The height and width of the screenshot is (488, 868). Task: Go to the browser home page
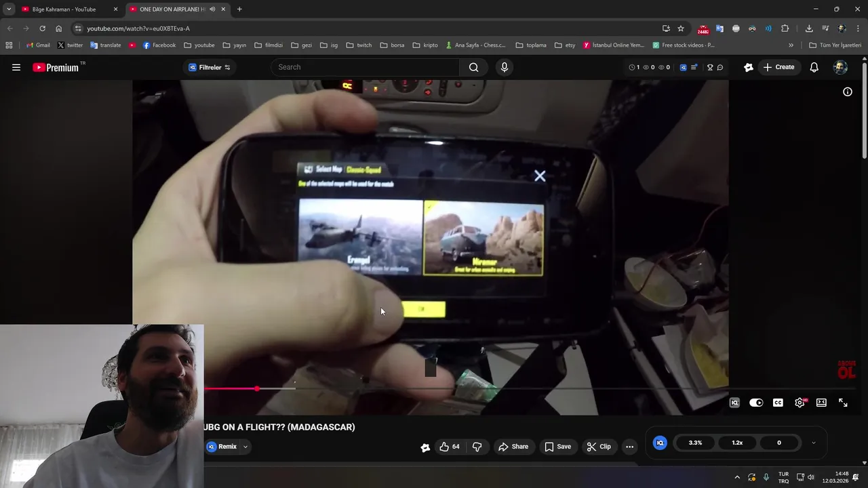[x=58, y=28]
